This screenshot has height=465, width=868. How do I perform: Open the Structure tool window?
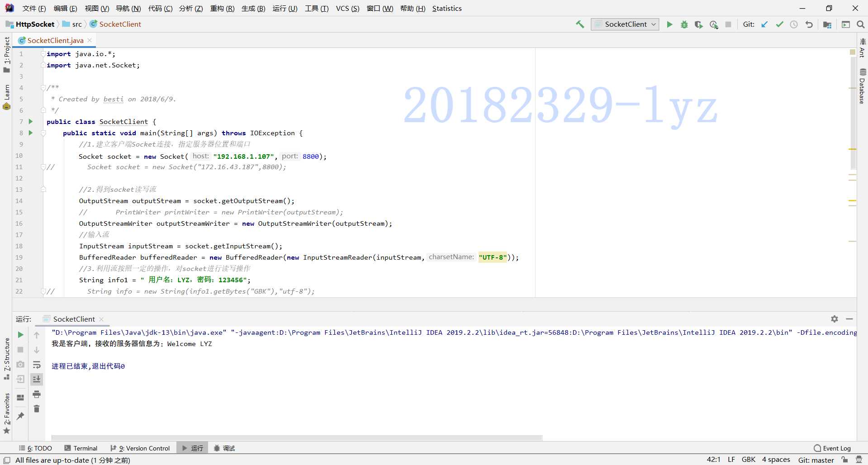coord(6,358)
